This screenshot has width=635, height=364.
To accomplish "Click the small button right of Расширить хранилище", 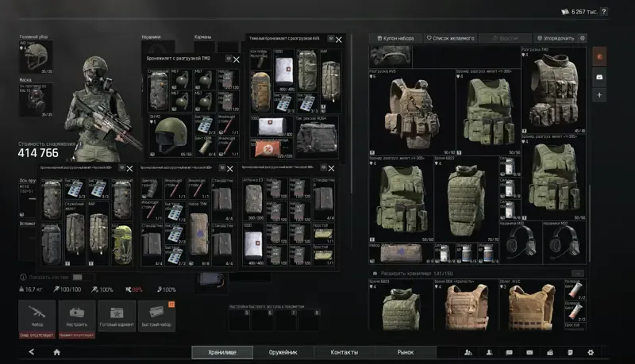I will (579, 274).
